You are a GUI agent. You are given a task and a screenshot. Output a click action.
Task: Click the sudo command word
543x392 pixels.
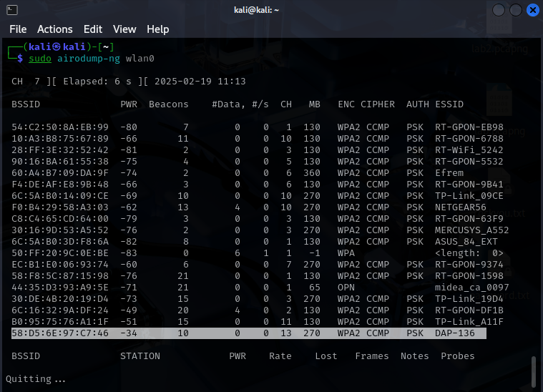click(x=40, y=58)
